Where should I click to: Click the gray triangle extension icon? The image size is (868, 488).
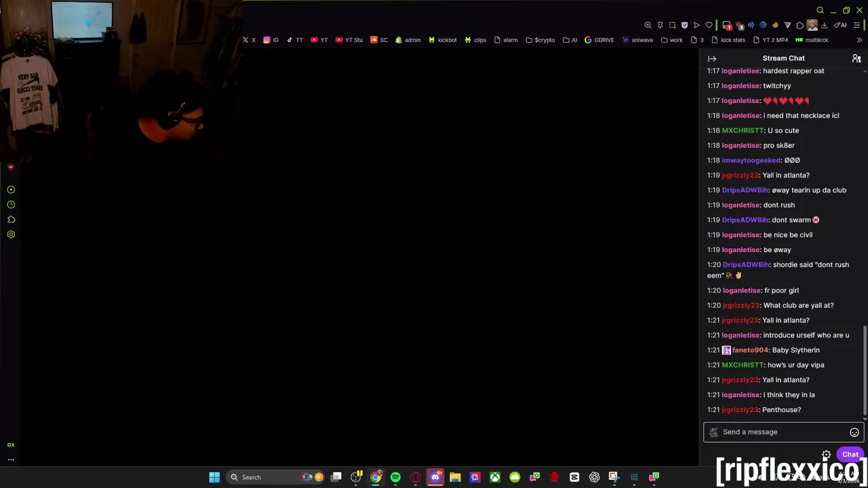[787, 25]
